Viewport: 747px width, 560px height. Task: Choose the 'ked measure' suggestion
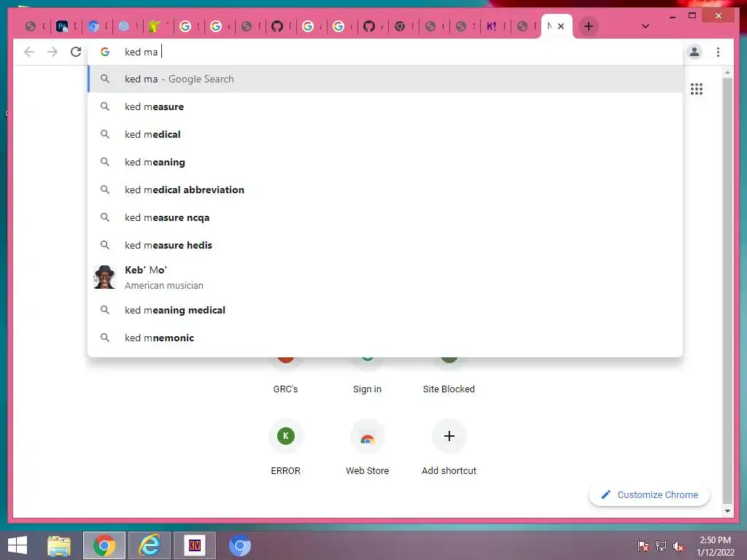pyautogui.click(x=385, y=106)
